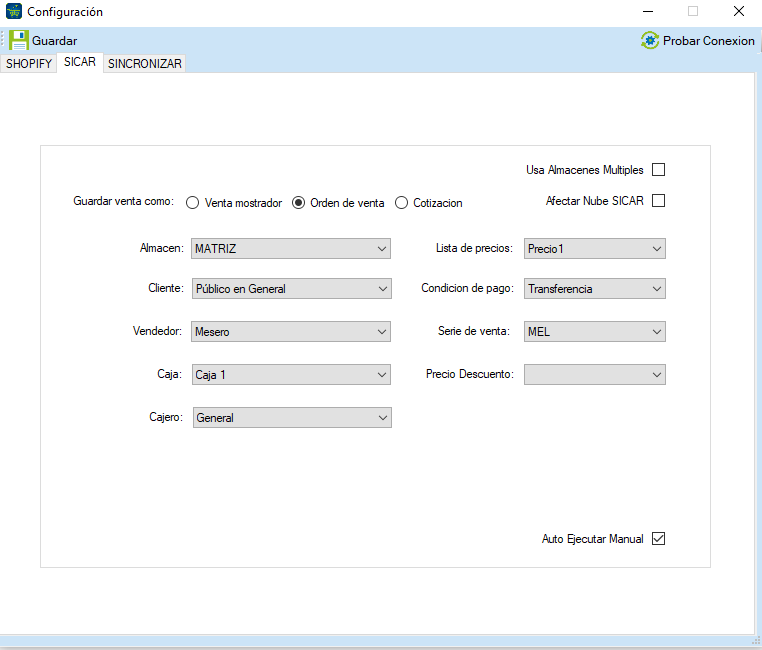Select the SICAR tab

tap(80, 62)
